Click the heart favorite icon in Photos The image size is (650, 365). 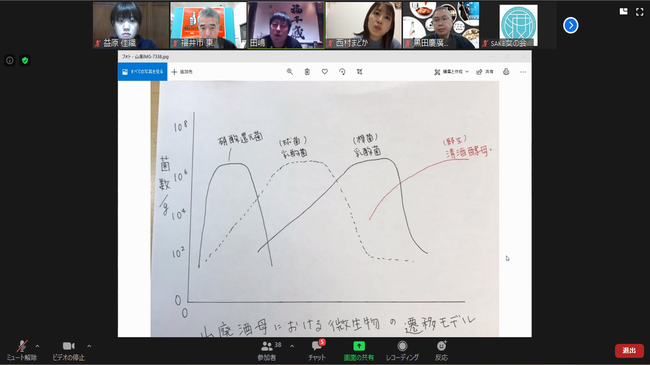(325, 72)
